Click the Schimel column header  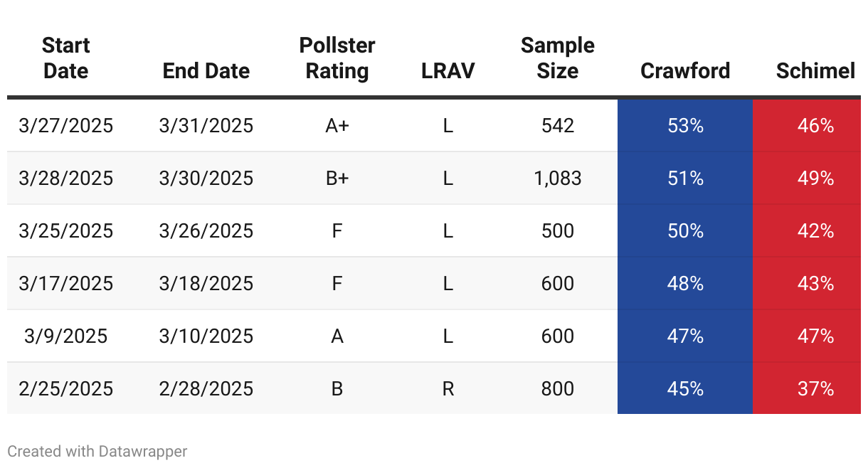815,71
